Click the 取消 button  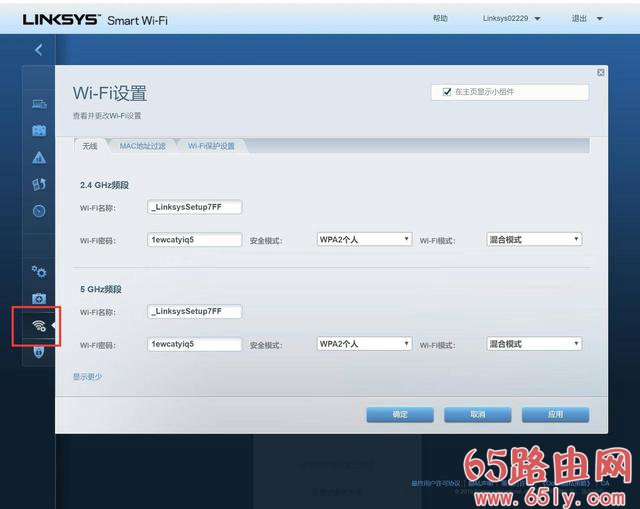(478, 415)
